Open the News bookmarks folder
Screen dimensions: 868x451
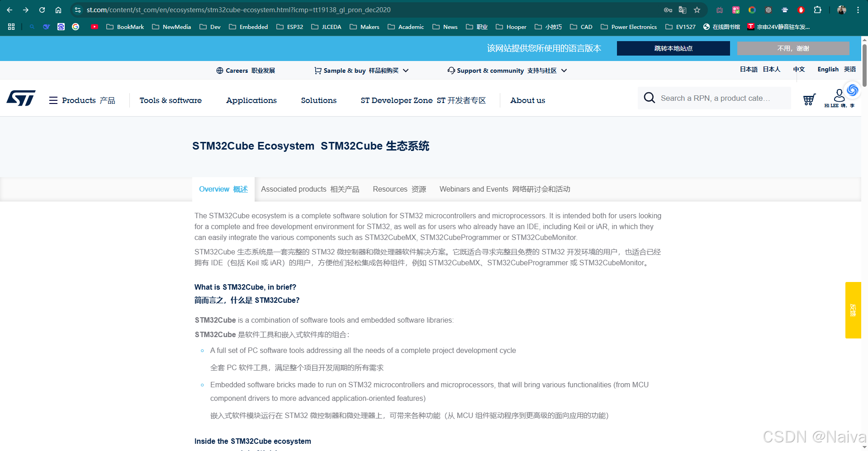[x=445, y=27]
